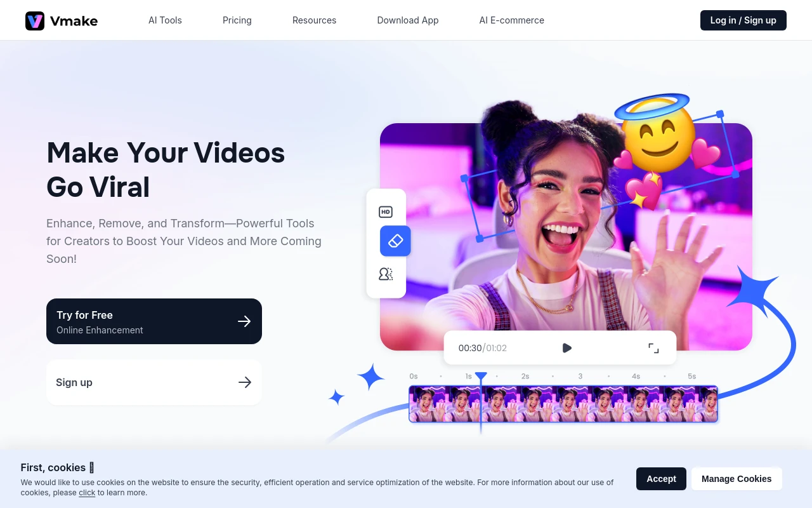Accept the cookies
812x508 pixels.
click(x=661, y=479)
